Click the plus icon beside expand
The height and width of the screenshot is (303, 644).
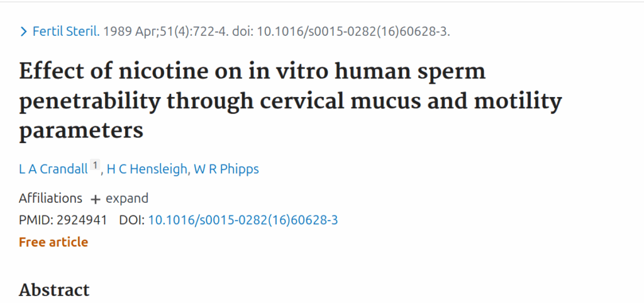pyautogui.click(x=96, y=200)
